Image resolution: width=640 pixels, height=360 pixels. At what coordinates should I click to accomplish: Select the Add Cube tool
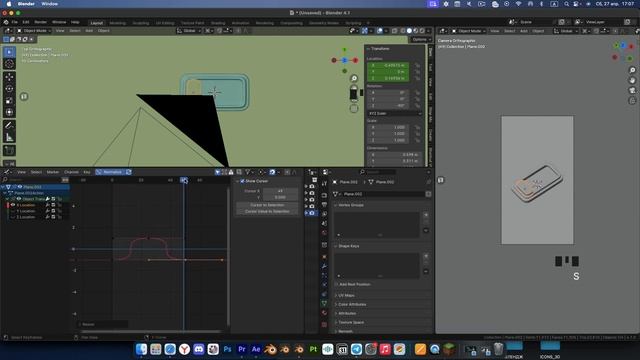[x=9, y=150]
